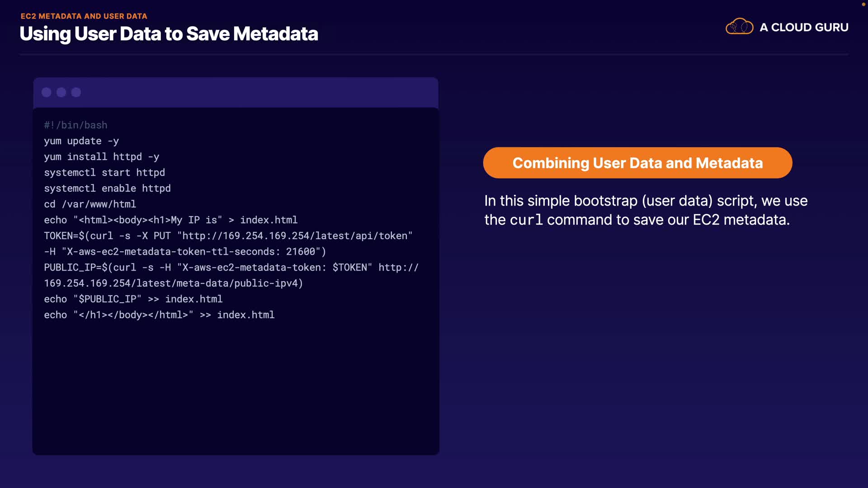Click the echo closing html tags line
Image resolution: width=868 pixels, height=488 pixels.
[159, 315]
